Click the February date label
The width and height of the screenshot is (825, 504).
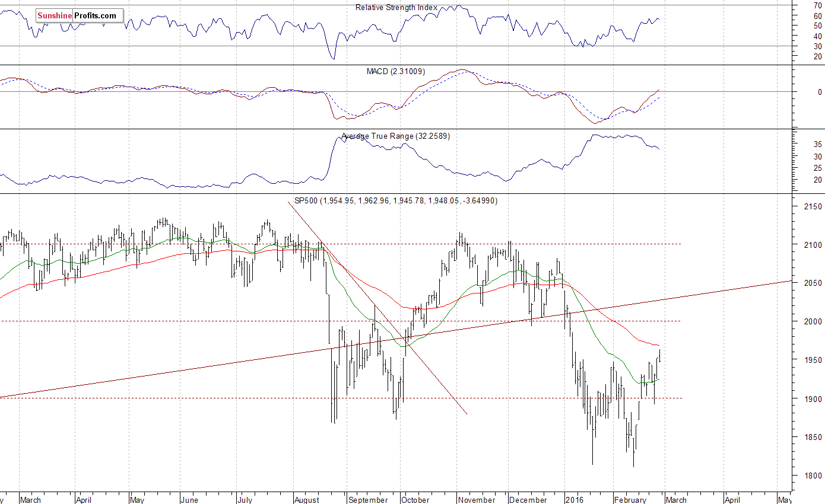(x=630, y=500)
